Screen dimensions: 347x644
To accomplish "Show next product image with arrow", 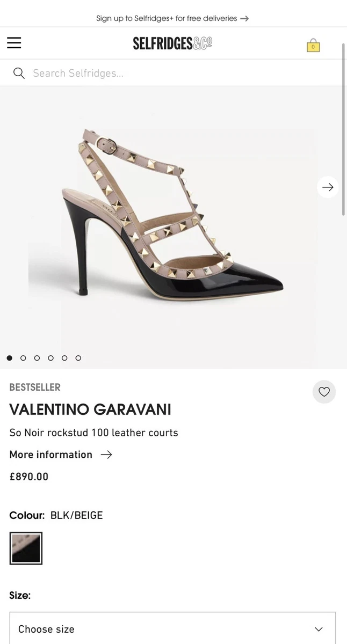I will (328, 187).
